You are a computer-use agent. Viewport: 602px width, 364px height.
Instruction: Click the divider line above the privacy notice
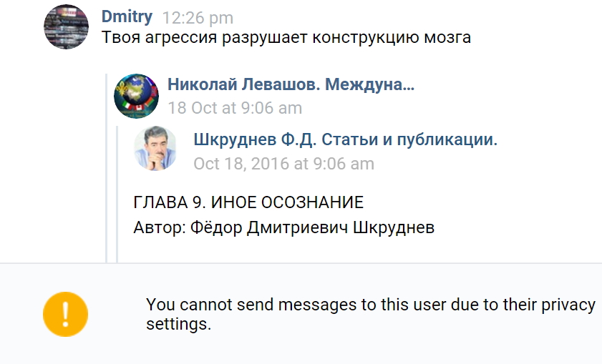coord(301,263)
